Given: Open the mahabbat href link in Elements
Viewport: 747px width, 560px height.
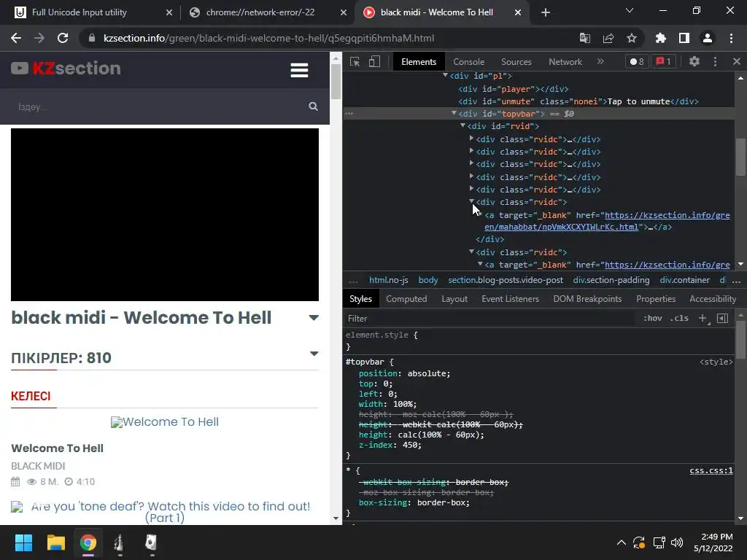Looking at the screenshot, I should point(608,221).
